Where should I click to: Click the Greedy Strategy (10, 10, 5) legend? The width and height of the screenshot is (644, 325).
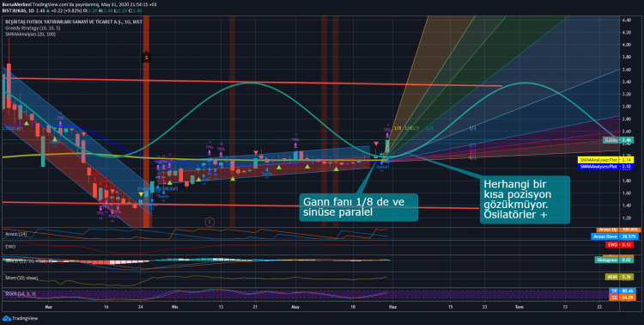tap(33, 28)
